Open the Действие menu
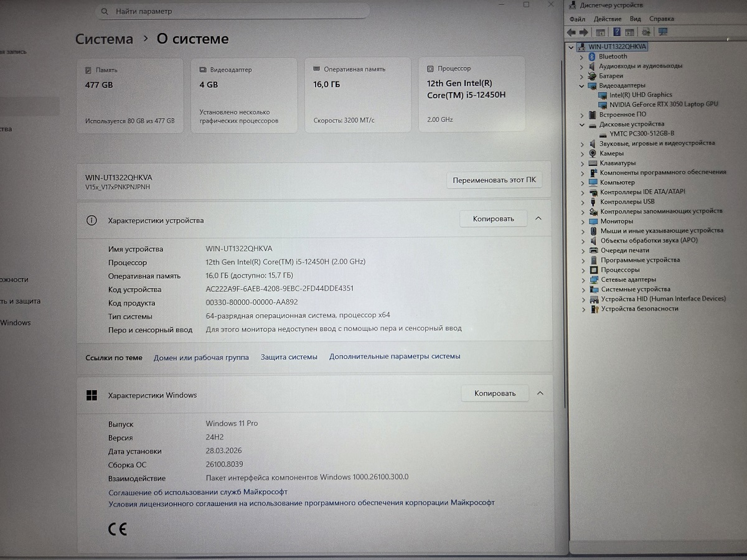 [x=607, y=19]
